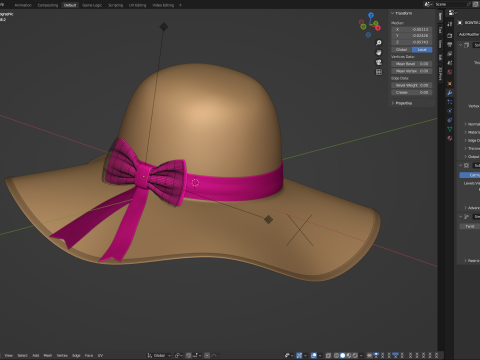Expand the Properties panel in sidebar
Image resolution: width=480 pixels, height=360 pixels.
[x=393, y=103]
